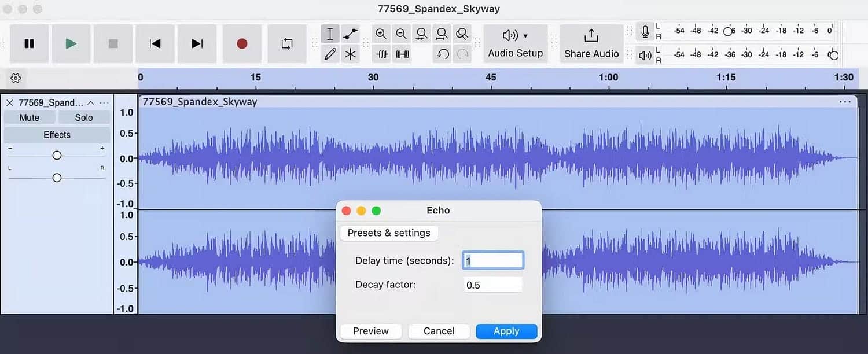Click the Silence Audio Selection icon
Viewport: 868px width, 354px height.
coord(402,54)
